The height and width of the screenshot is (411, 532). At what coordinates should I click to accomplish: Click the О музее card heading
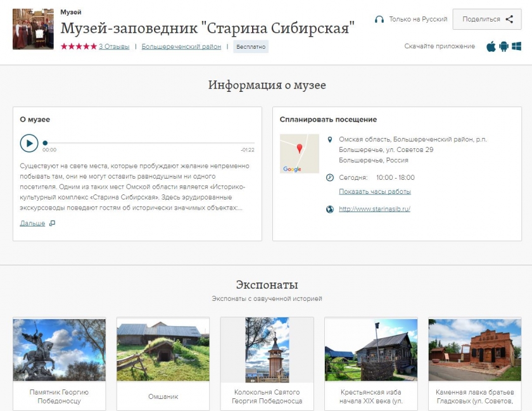(x=35, y=120)
